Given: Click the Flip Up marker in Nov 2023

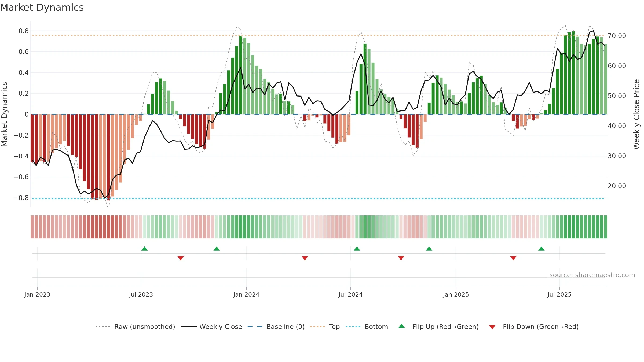Looking at the screenshot, I should [217, 249].
